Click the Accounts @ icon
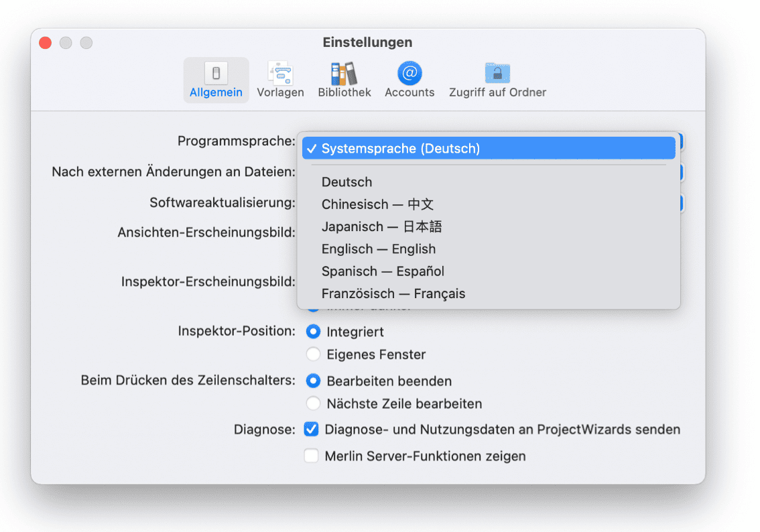 pyautogui.click(x=409, y=79)
